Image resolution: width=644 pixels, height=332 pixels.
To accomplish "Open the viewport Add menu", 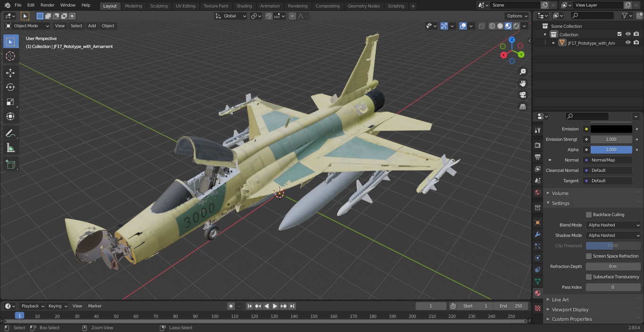I will point(92,26).
